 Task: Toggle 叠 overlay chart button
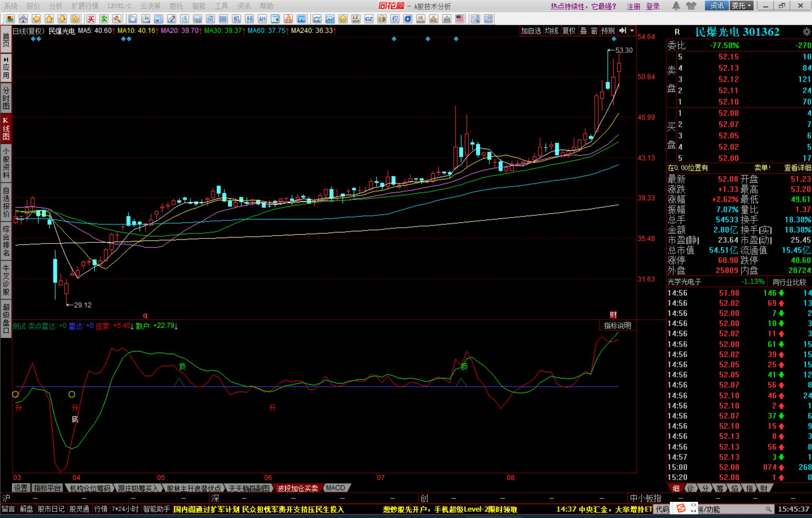[x=583, y=31]
